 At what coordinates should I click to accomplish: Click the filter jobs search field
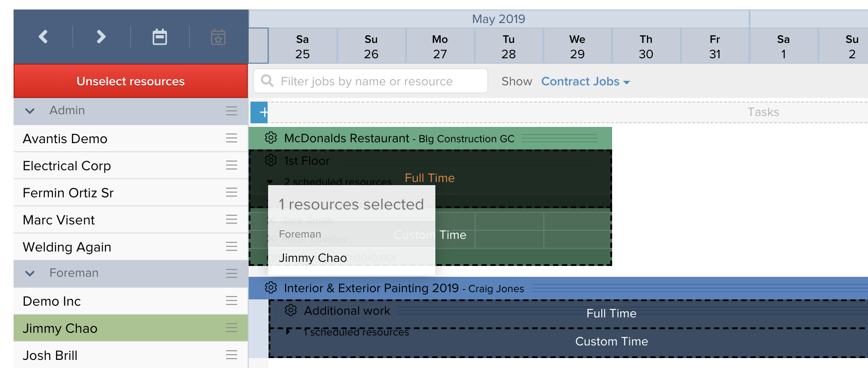tap(371, 81)
